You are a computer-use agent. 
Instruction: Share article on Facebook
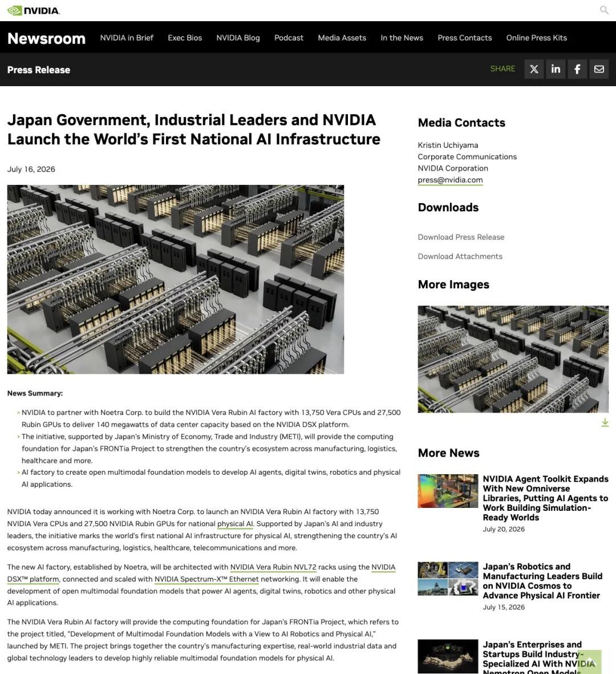pos(577,69)
